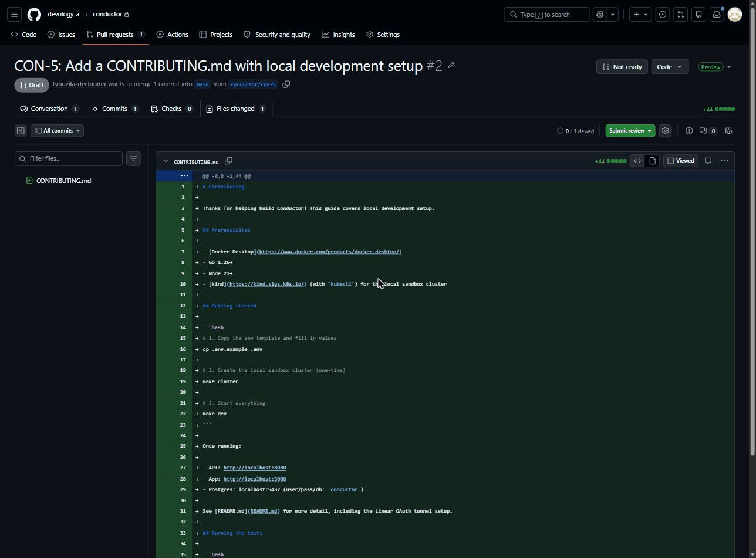Image resolution: width=756 pixels, height=558 pixels.
Task: Open the Docker Desktop URL link
Action: pyautogui.click(x=329, y=252)
